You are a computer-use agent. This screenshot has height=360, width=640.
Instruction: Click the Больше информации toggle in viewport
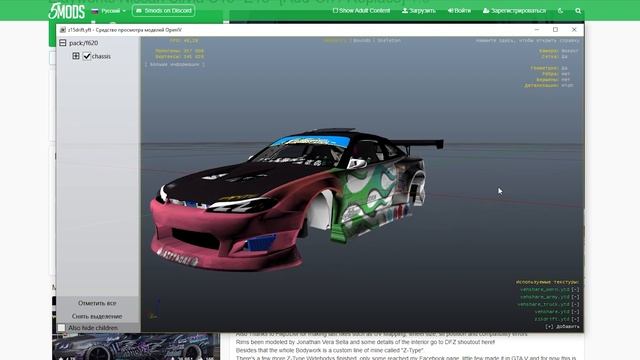175,64
